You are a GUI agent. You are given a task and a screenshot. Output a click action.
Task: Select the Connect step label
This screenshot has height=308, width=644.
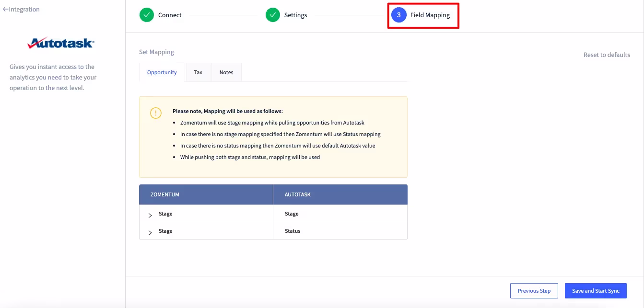tap(170, 15)
